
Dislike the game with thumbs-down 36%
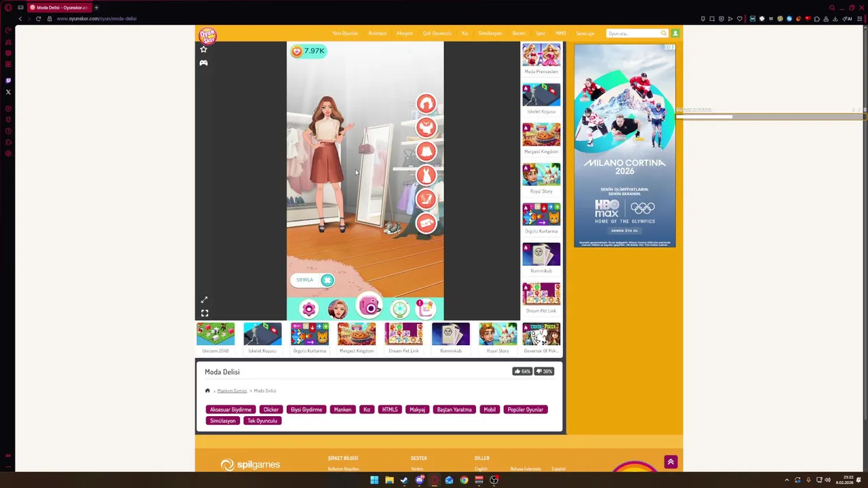pos(545,371)
